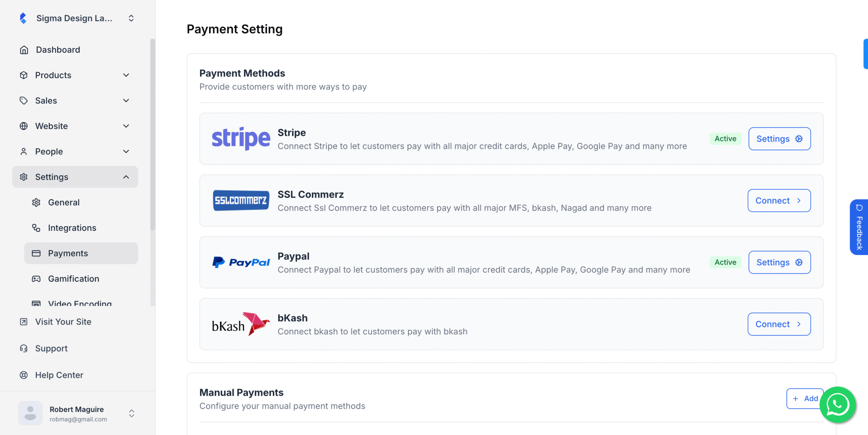Open the Sigma Design workspace switcher

tap(131, 18)
